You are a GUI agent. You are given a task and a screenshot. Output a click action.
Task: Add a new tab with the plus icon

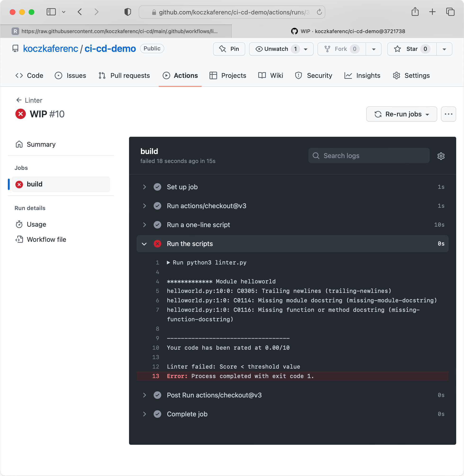[x=432, y=12]
